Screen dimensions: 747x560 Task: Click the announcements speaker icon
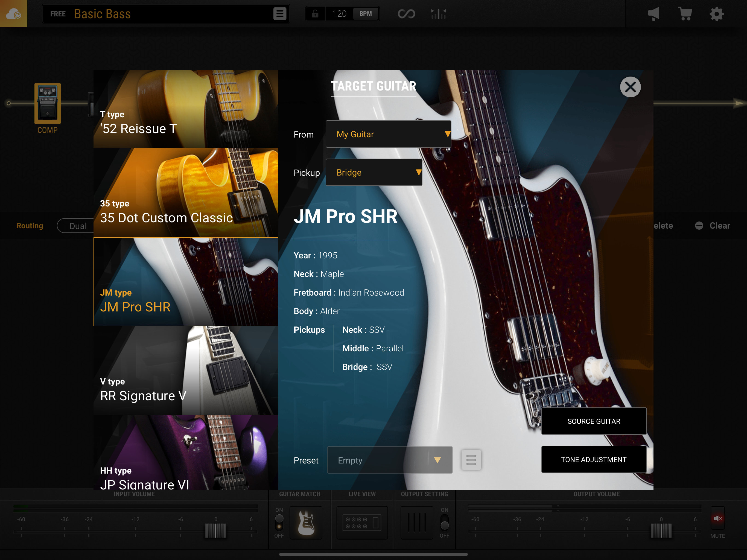[654, 13]
